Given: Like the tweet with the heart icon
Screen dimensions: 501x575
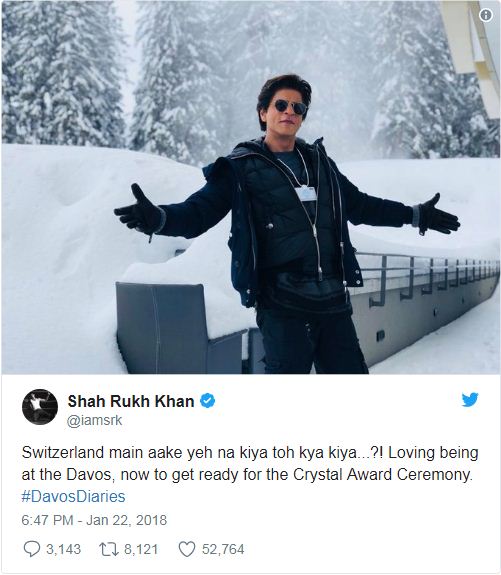Looking at the screenshot, I should pyautogui.click(x=187, y=549).
